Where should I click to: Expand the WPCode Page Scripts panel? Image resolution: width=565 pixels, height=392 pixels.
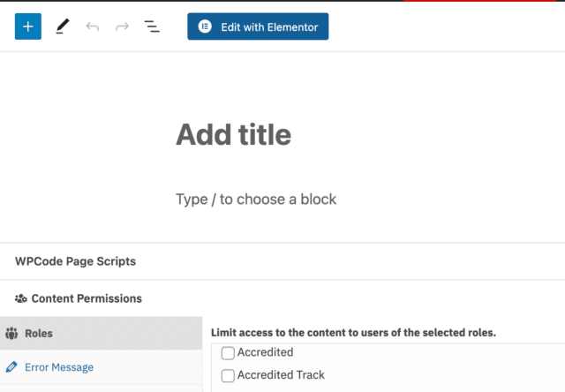(x=75, y=261)
